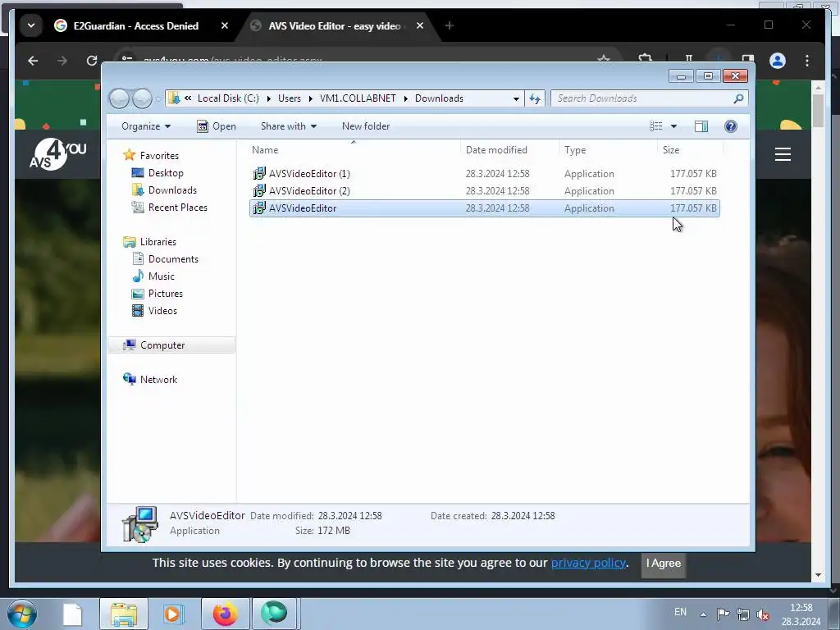Image resolution: width=840 pixels, height=630 pixels.
Task: Open Chrome profile icon
Action: point(778,61)
